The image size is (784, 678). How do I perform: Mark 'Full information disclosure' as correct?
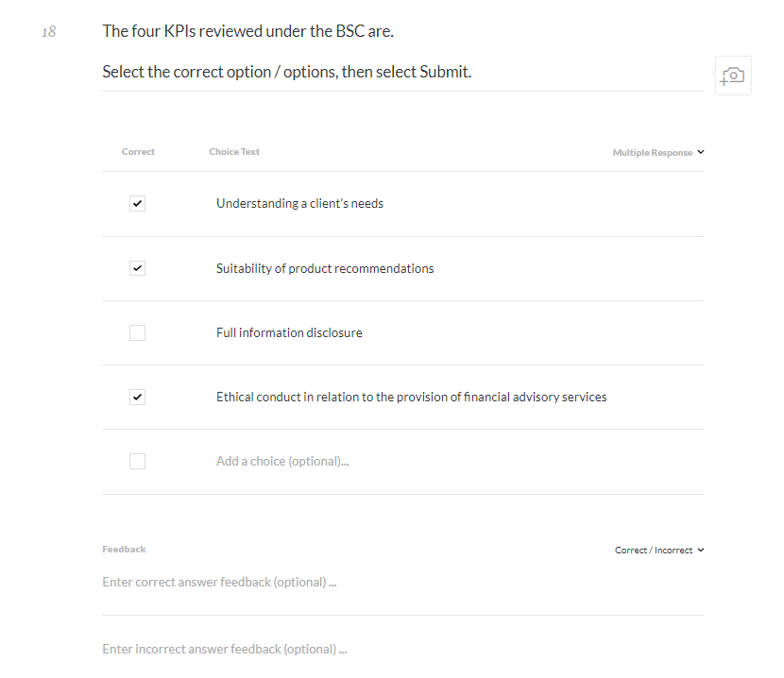[x=138, y=332]
